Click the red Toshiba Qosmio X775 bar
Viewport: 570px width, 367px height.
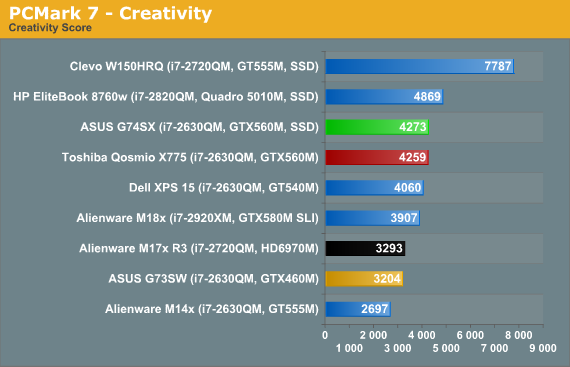377,157
